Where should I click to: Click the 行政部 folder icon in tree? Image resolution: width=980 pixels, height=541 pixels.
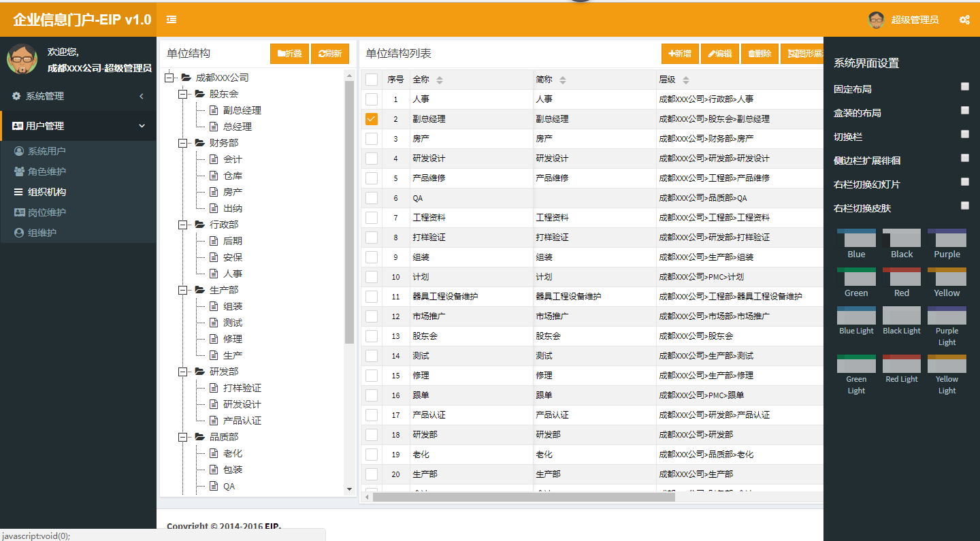coord(199,225)
